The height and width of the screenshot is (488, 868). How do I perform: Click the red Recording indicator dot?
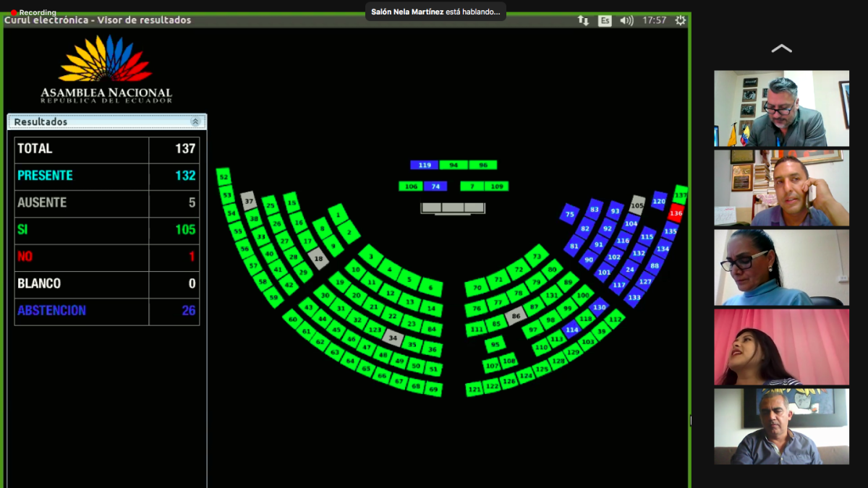tap(14, 12)
